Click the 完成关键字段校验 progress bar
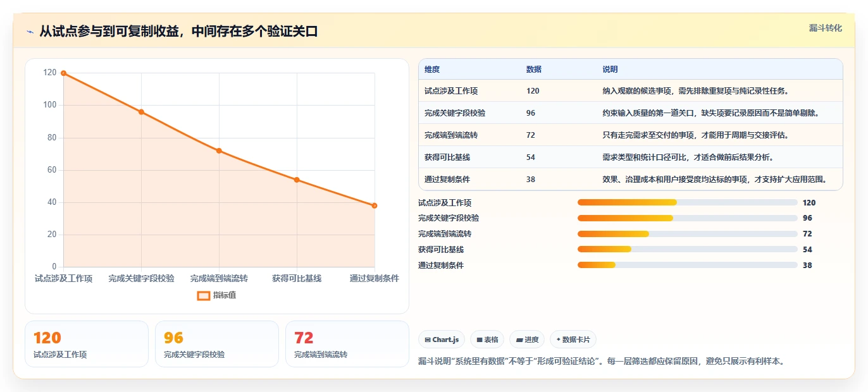This screenshot has width=868, height=392. (688, 218)
